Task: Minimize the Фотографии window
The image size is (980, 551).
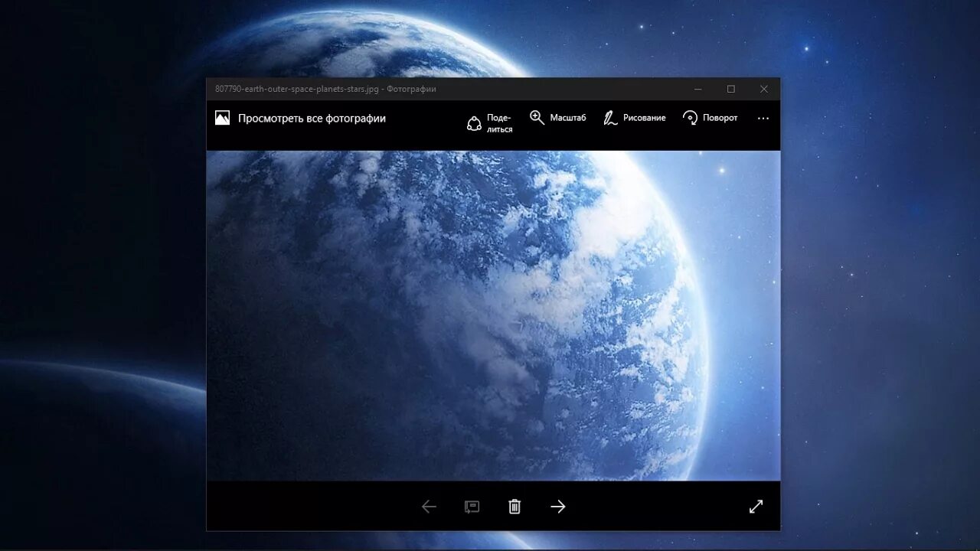Action: (697, 89)
